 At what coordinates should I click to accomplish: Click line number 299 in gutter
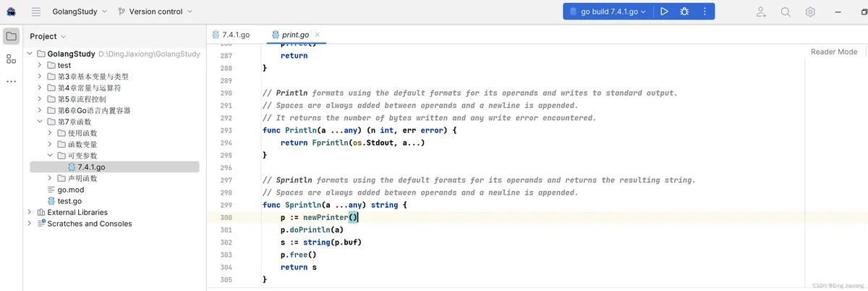tap(225, 205)
